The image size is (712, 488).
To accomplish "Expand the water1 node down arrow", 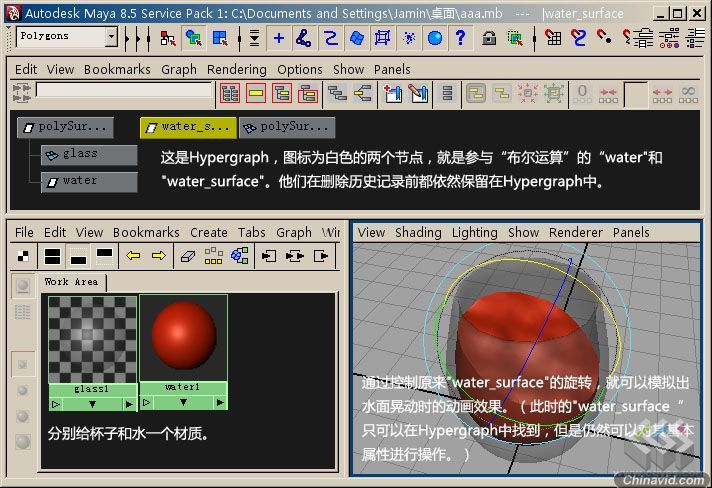I will click(183, 402).
